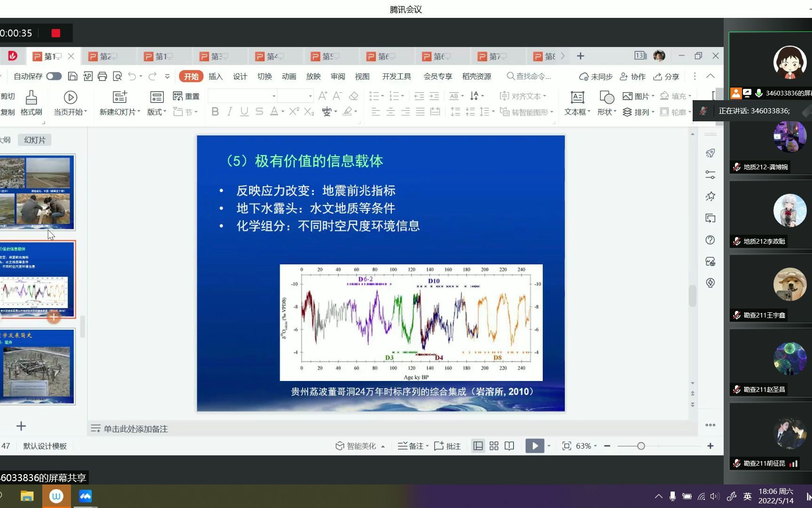812x508 pixels.
Task: Select the slide thumbnail with wooden well photo
Action: tap(38, 367)
